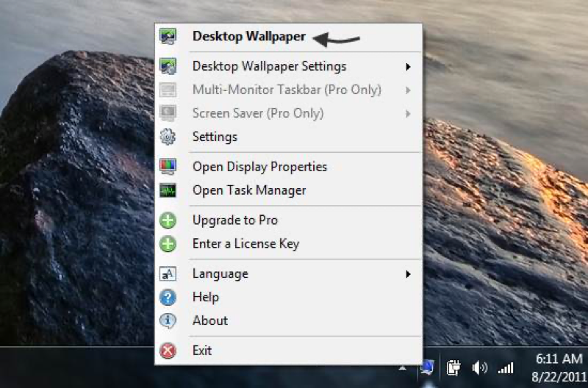The image size is (588, 388).
Task: Click the Task Manager graph icon
Action: [168, 190]
